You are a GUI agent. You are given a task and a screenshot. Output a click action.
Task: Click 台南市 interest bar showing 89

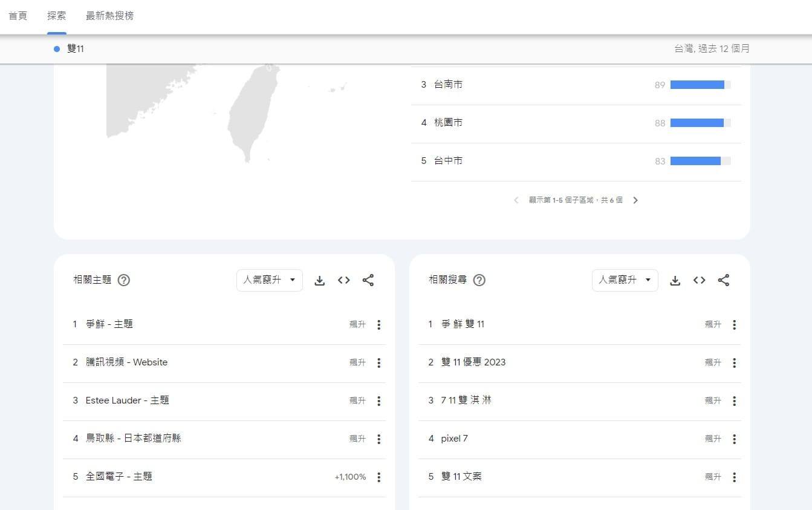[700, 85]
